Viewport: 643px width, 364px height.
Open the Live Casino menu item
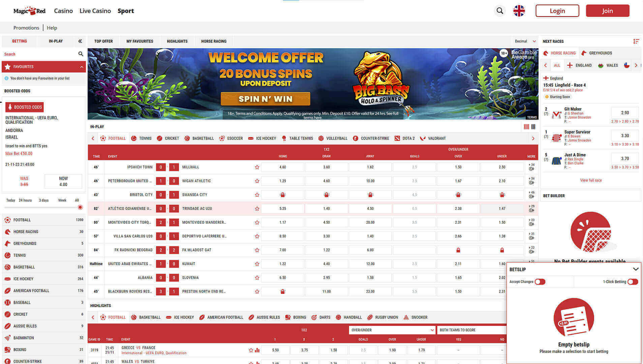pyautogui.click(x=95, y=11)
